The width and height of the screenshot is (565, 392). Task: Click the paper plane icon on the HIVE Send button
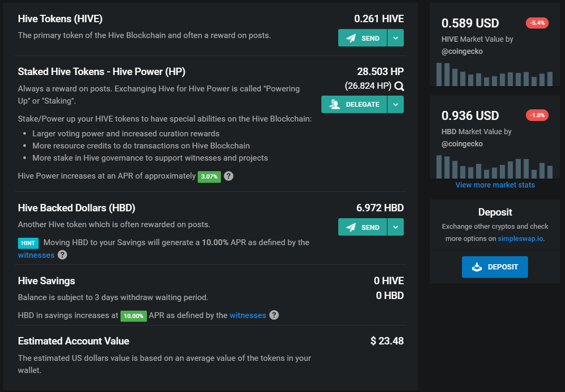[351, 38]
